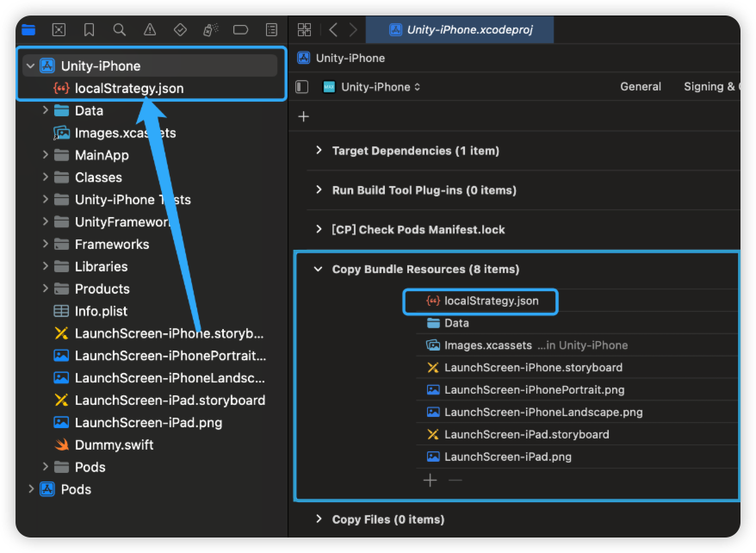Switch to the Bookmark navigator
756x553 pixels.
click(x=90, y=29)
